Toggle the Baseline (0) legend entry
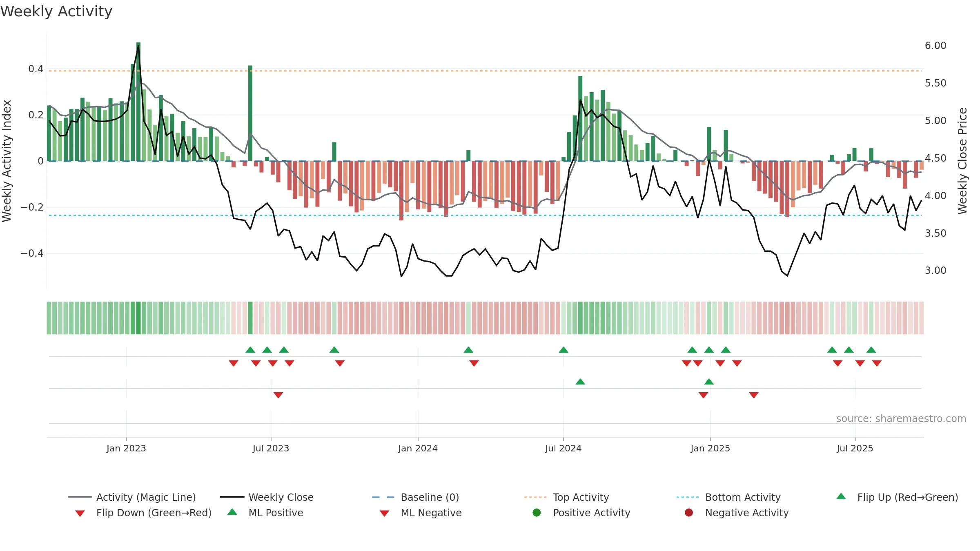Image resolution: width=980 pixels, height=551 pixels. pos(416,497)
